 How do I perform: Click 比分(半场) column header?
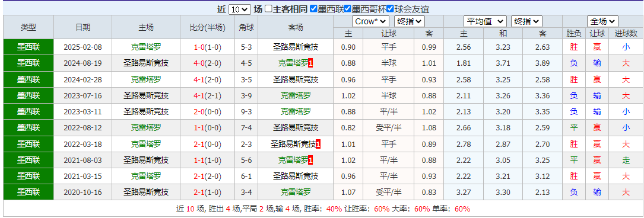(x=207, y=27)
